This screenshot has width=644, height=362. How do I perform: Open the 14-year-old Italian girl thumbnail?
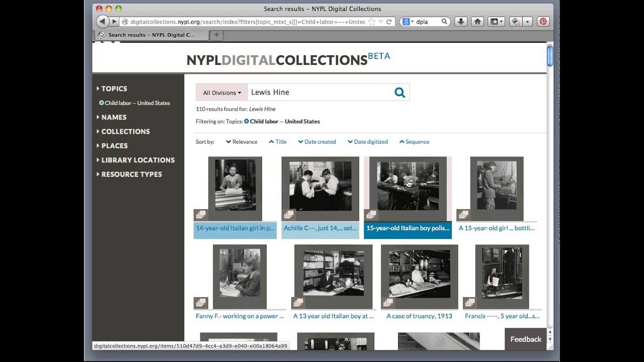(235, 189)
